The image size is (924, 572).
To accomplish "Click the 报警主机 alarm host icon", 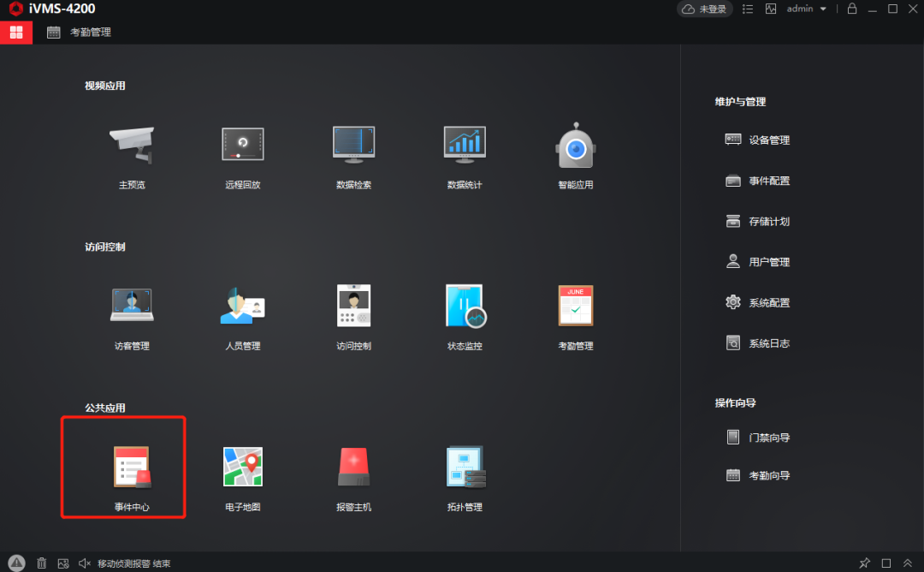I will 353,468.
